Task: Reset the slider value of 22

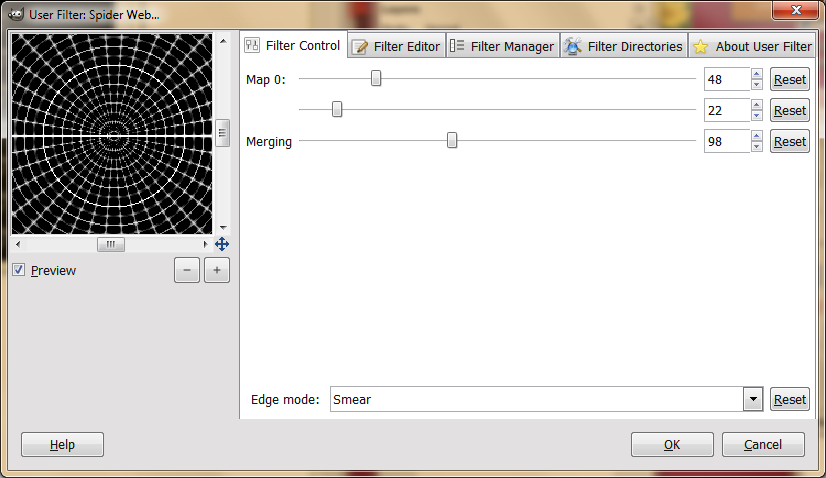Action: point(790,110)
